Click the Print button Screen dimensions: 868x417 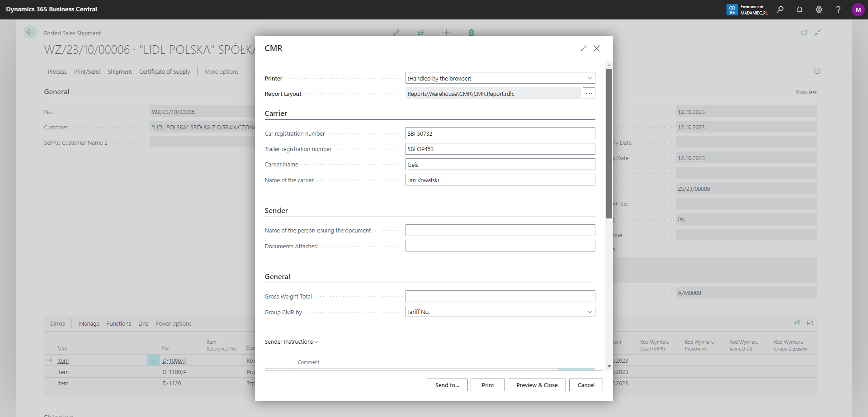488,385
